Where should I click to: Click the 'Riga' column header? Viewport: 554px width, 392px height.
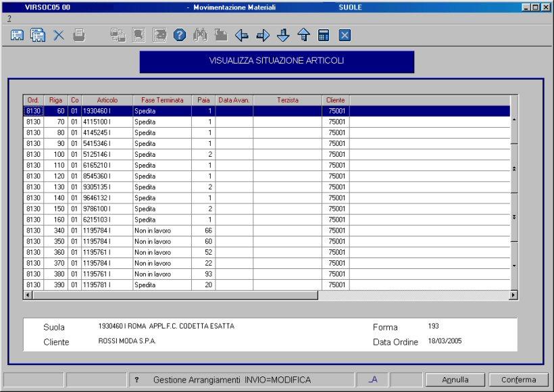(55, 100)
